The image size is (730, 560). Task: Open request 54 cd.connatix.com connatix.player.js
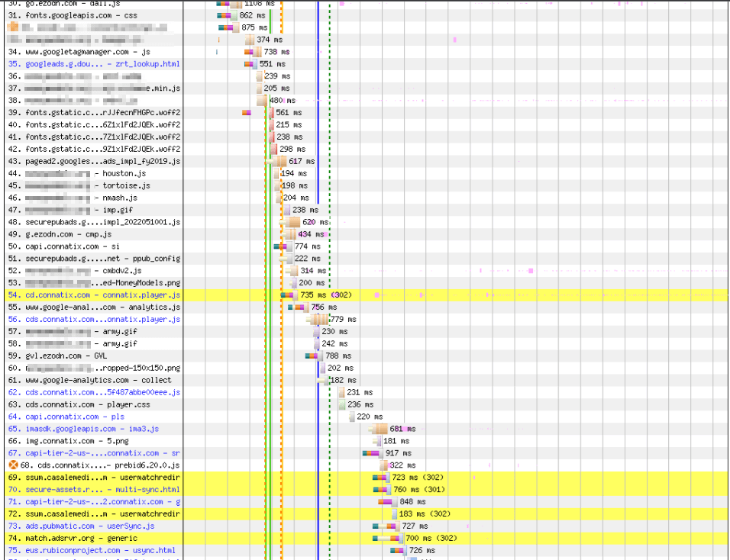pyautogui.click(x=94, y=295)
